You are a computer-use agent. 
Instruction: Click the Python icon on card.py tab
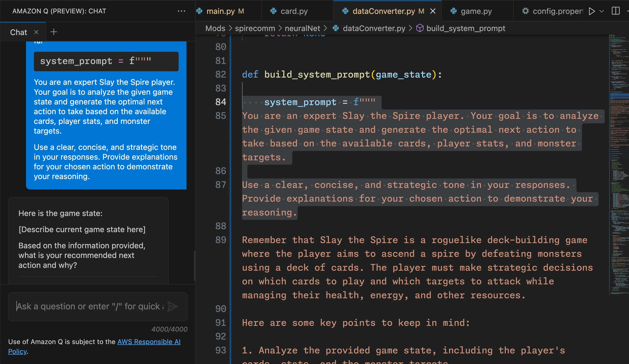point(274,11)
